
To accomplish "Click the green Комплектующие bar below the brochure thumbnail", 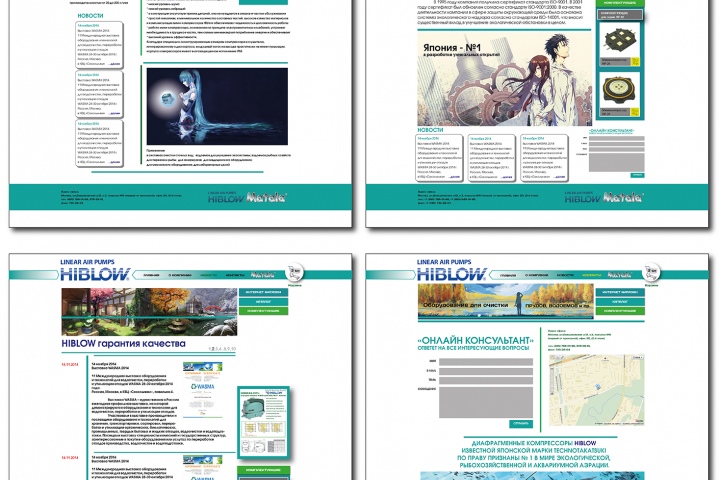I will point(264,470).
